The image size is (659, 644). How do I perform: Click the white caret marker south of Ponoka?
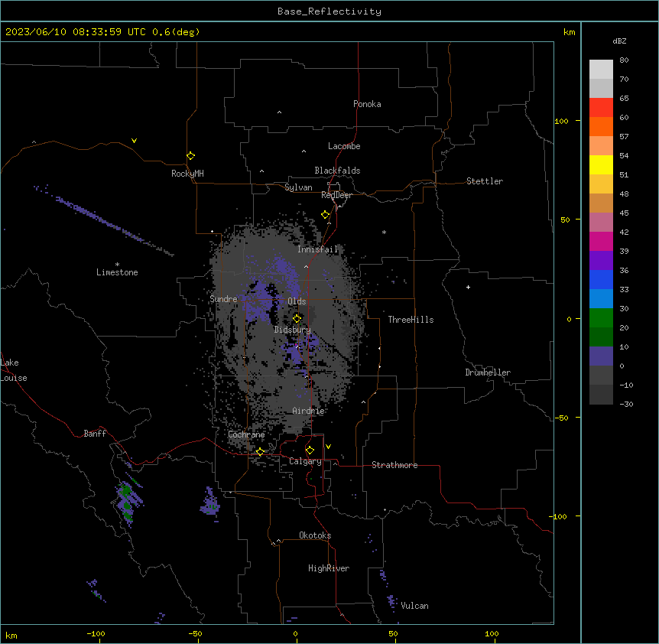pyautogui.click(x=280, y=112)
